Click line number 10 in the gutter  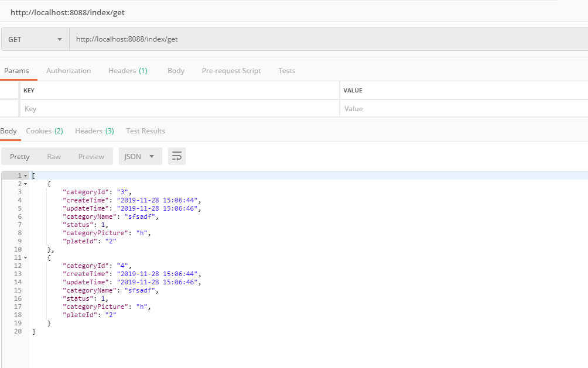[18, 250]
